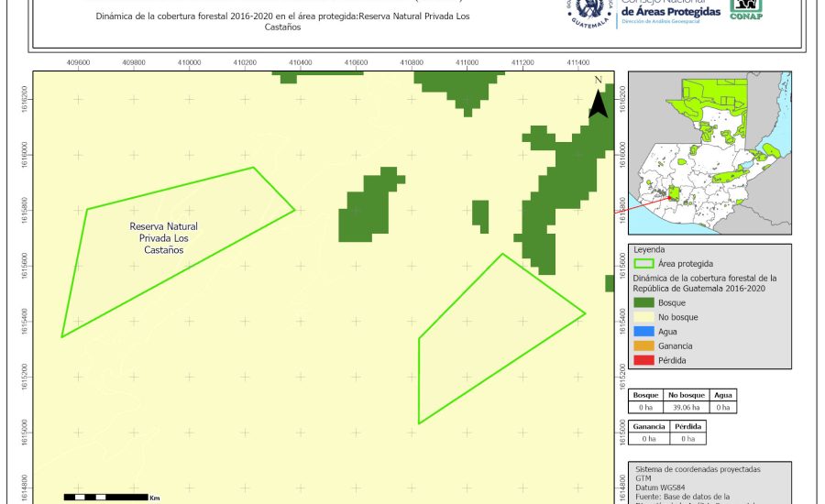Click the scale bar in kilometers
This screenshot has width=825, height=504.
click(x=105, y=497)
